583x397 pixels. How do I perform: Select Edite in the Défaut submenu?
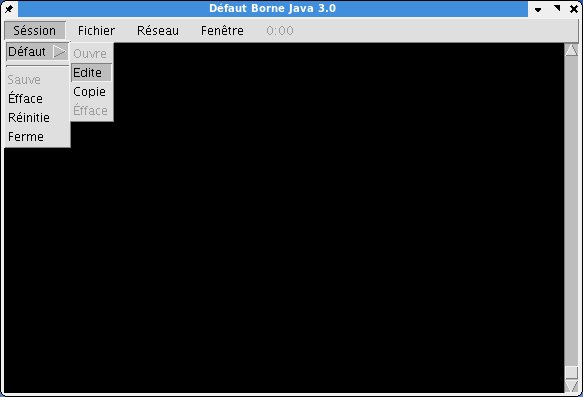91,72
